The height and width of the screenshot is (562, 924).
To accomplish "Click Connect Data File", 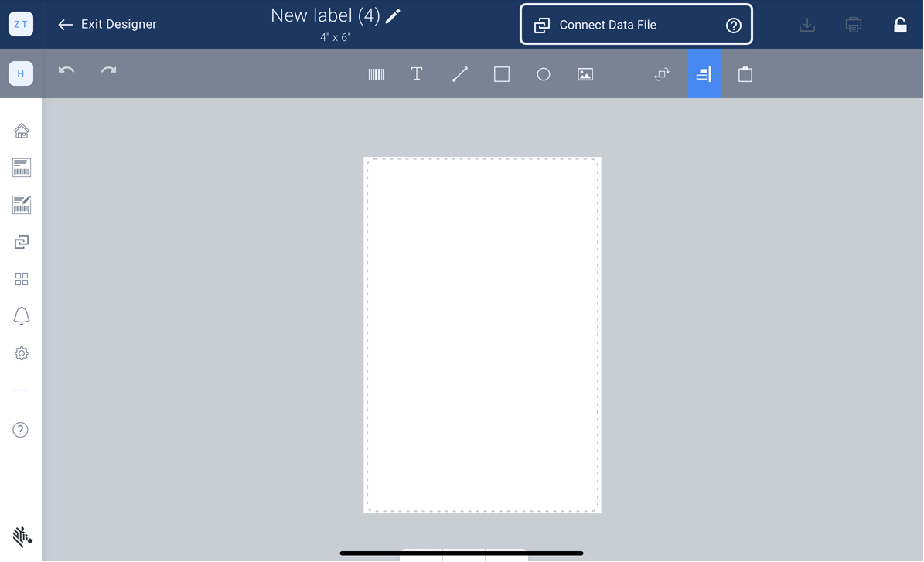I will tap(608, 24).
